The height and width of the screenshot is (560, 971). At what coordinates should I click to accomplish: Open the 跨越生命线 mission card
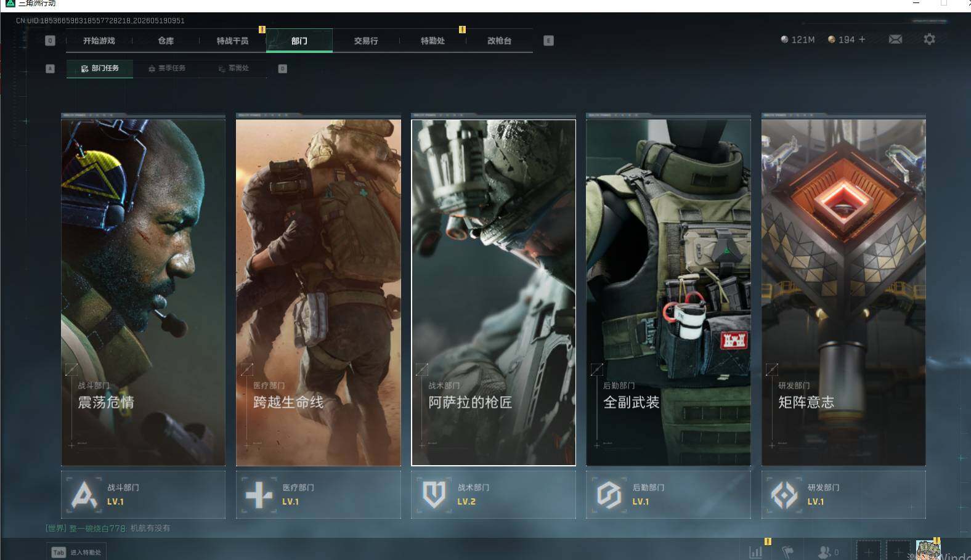tap(319, 293)
